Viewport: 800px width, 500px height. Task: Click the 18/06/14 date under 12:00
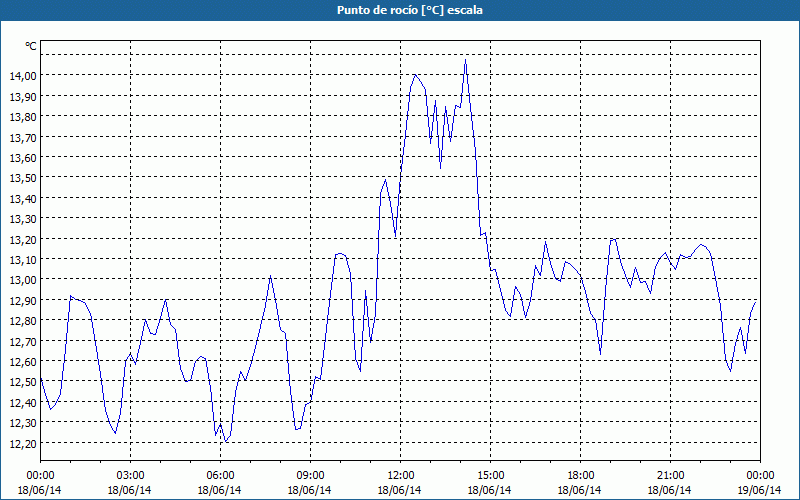pos(400,490)
